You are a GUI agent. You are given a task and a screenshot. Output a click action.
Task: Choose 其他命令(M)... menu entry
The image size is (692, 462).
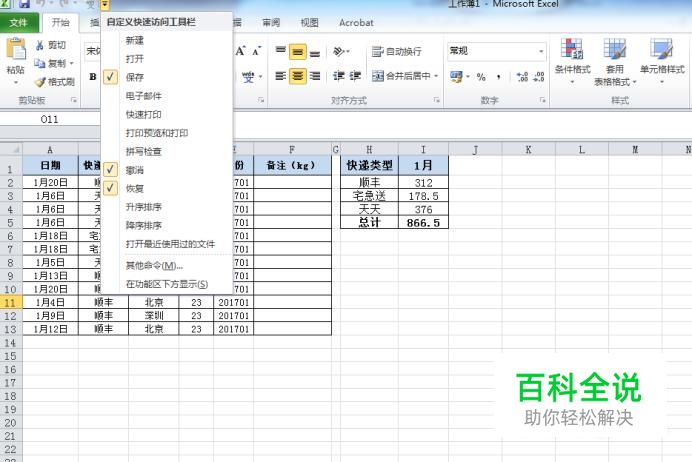pos(167,266)
